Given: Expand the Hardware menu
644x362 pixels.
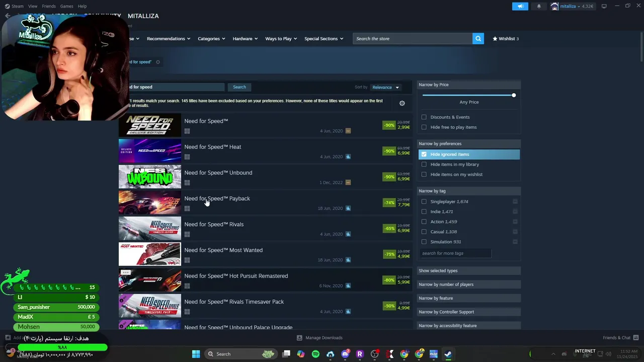Looking at the screenshot, I should coord(245,39).
